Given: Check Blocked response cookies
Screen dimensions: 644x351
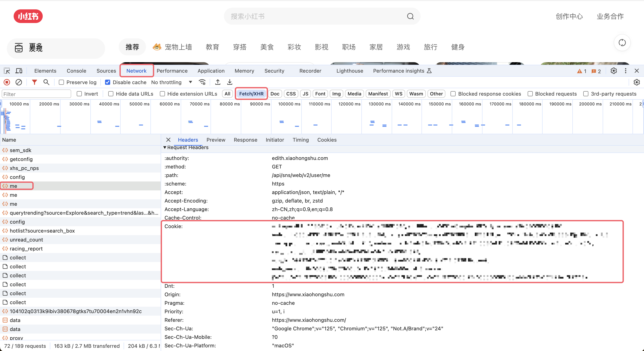Looking at the screenshot, I should pyautogui.click(x=453, y=94).
